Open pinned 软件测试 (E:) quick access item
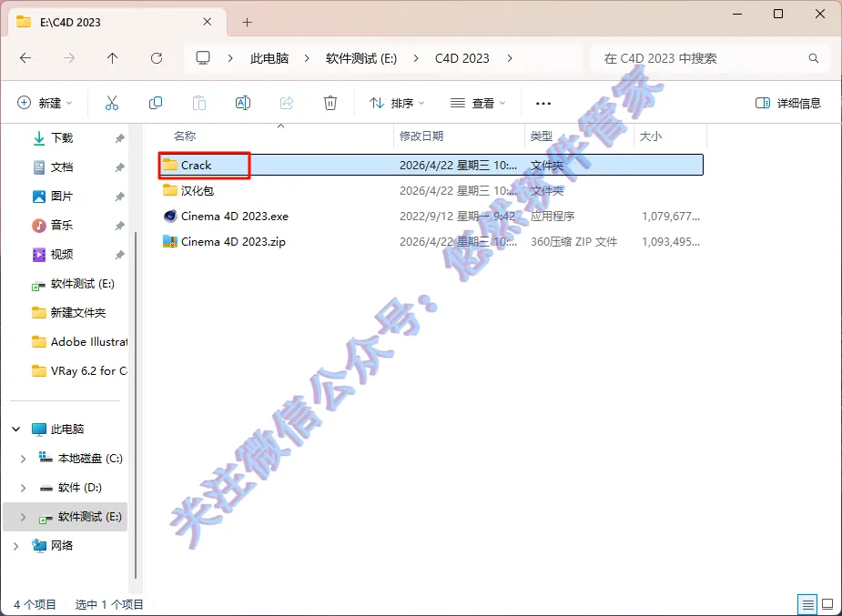Image resolution: width=842 pixels, height=616 pixels. tap(82, 283)
